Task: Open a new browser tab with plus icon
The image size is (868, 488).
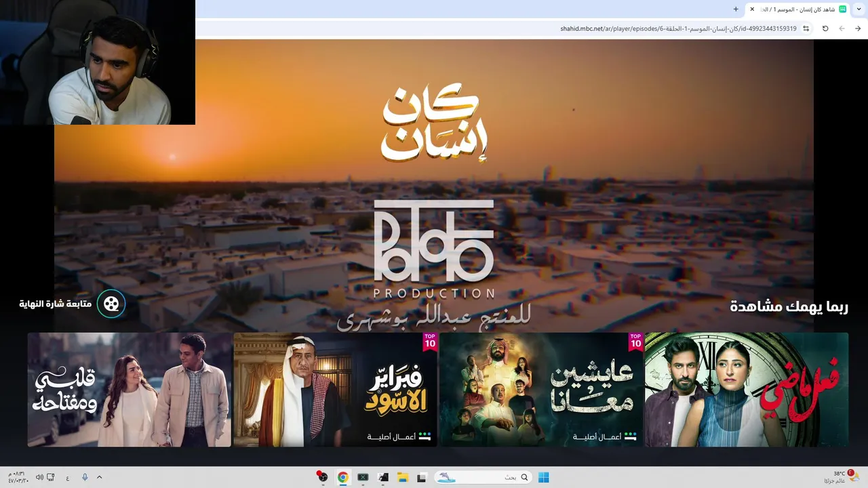Action: pyautogui.click(x=736, y=9)
